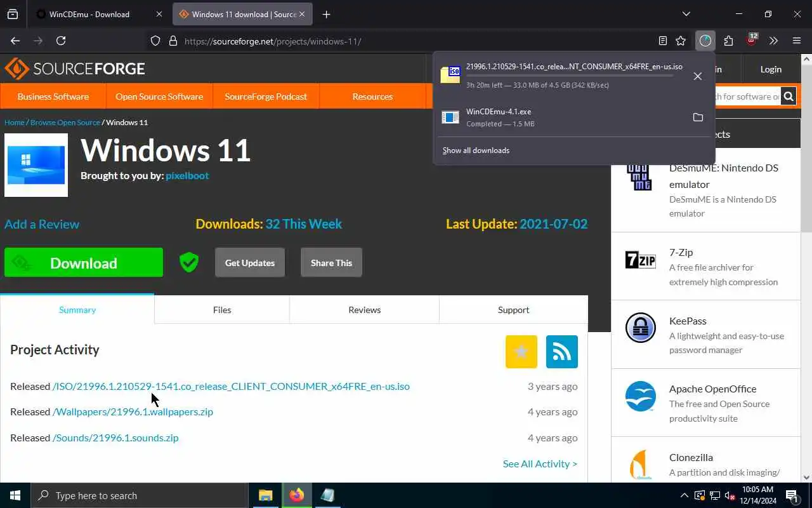Open the Open Source Software menu
812x508 pixels.
[159, 97]
